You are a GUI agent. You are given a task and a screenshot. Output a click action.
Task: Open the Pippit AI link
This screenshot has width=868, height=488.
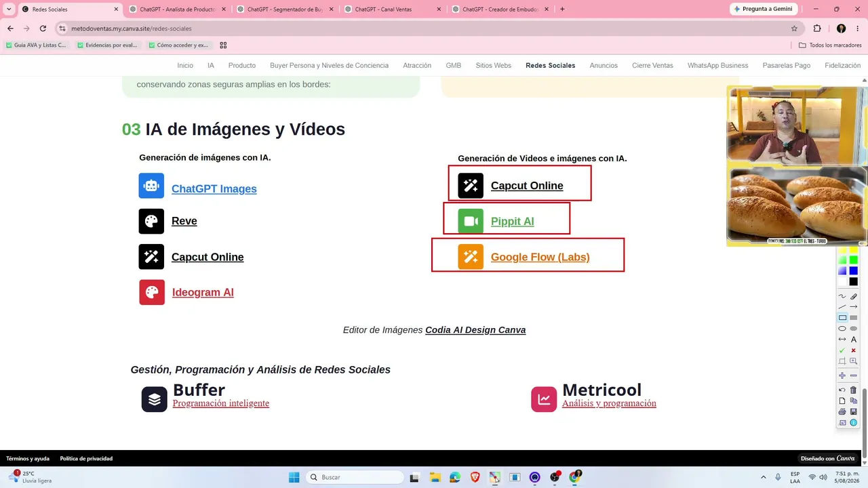pos(513,222)
